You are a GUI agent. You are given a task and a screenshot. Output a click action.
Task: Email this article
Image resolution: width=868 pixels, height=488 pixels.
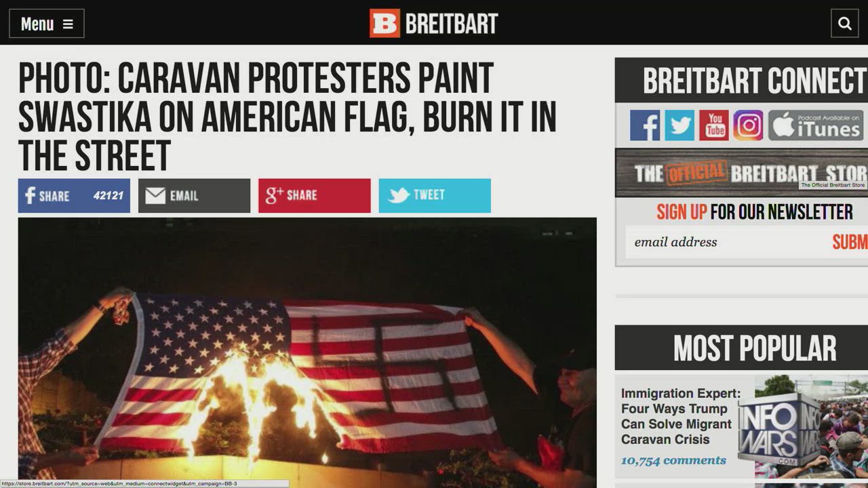pos(194,196)
